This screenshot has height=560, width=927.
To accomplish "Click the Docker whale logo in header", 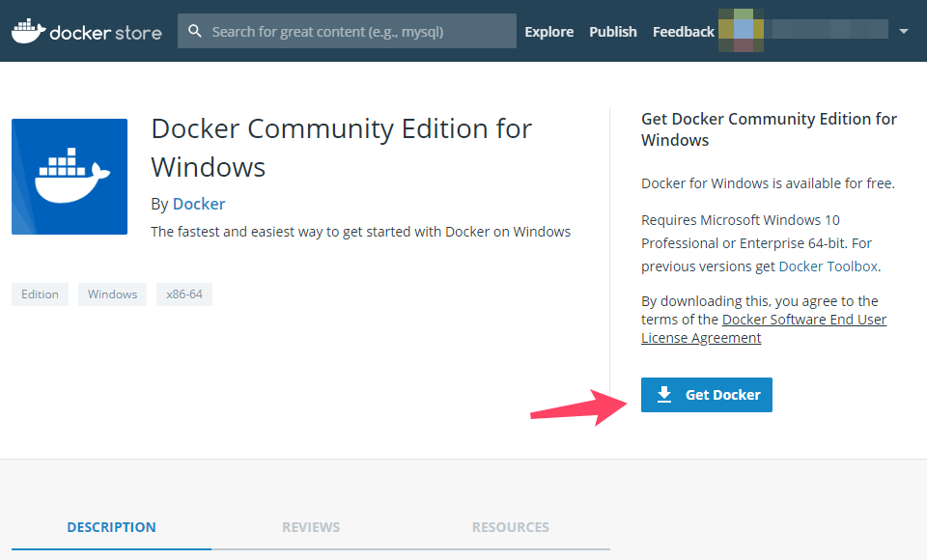I will (x=28, y=31).
